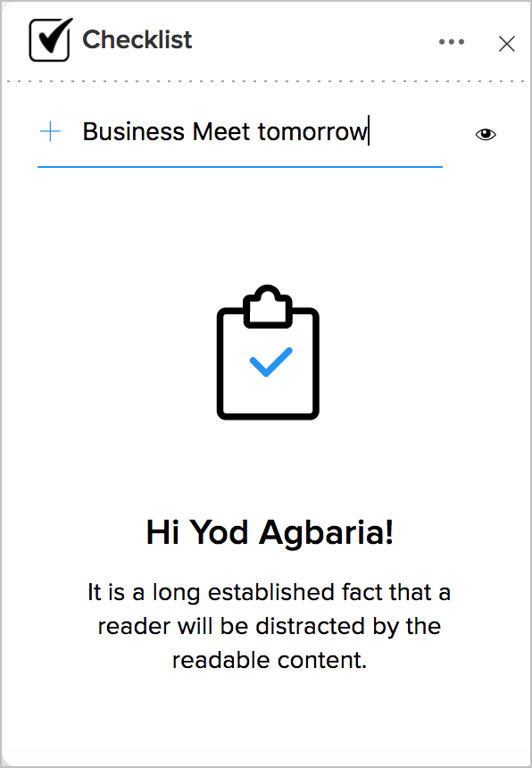Close the Checklist panel with the X
532x768 pixels.
[506, 44]
